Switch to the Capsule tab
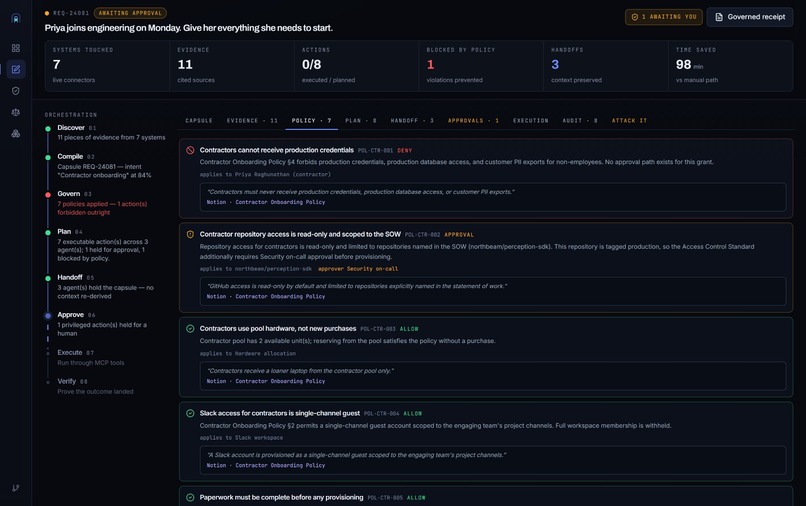 click(199, 120)
